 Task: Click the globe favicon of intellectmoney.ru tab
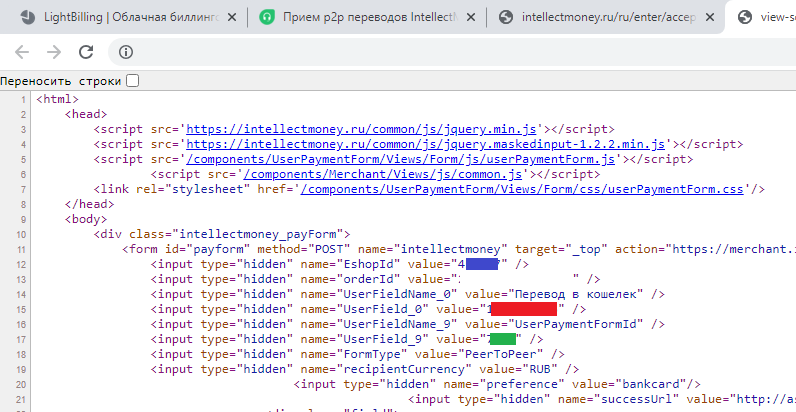pos(506,17)
